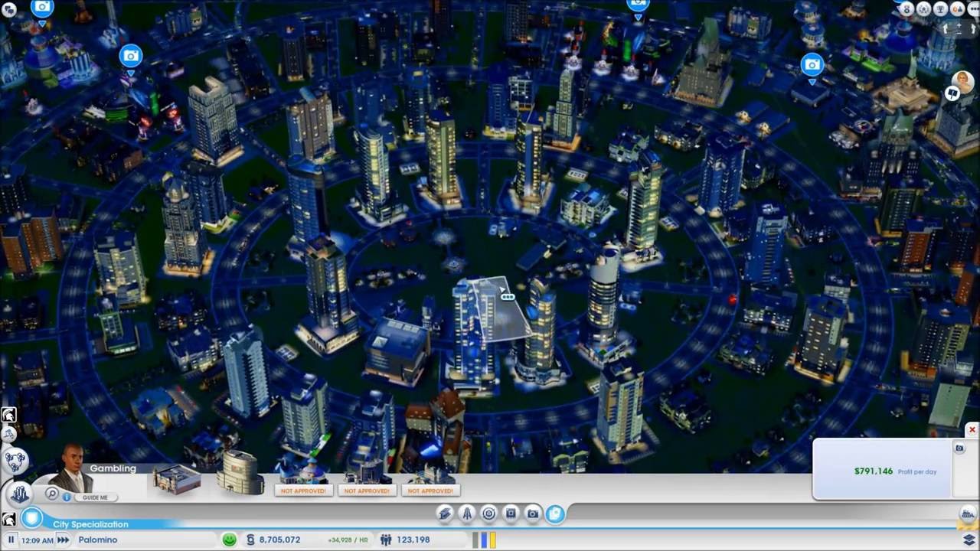
Task: Open the three-dots options menu
Action: point(973,9)
